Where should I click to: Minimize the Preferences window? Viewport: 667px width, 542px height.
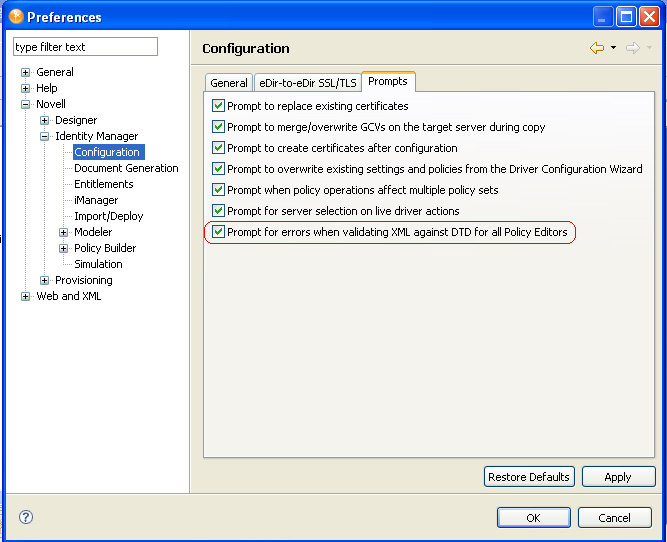coord(602,17)
